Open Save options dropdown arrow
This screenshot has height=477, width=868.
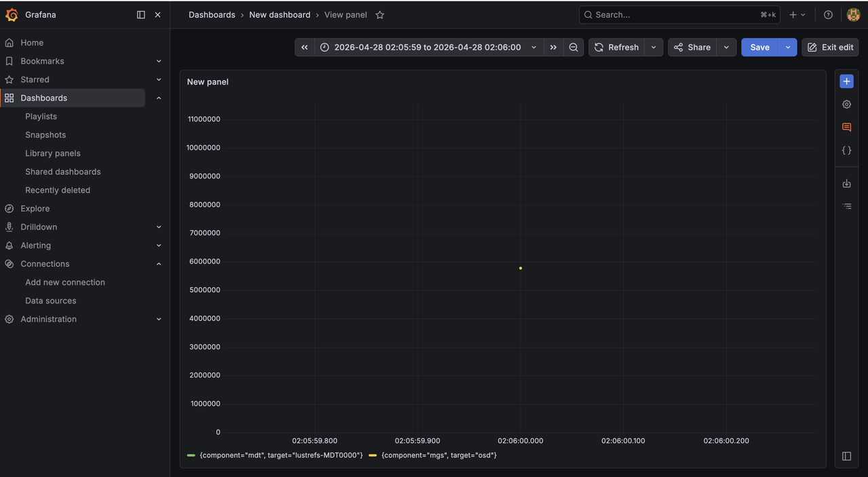[788, 47]
